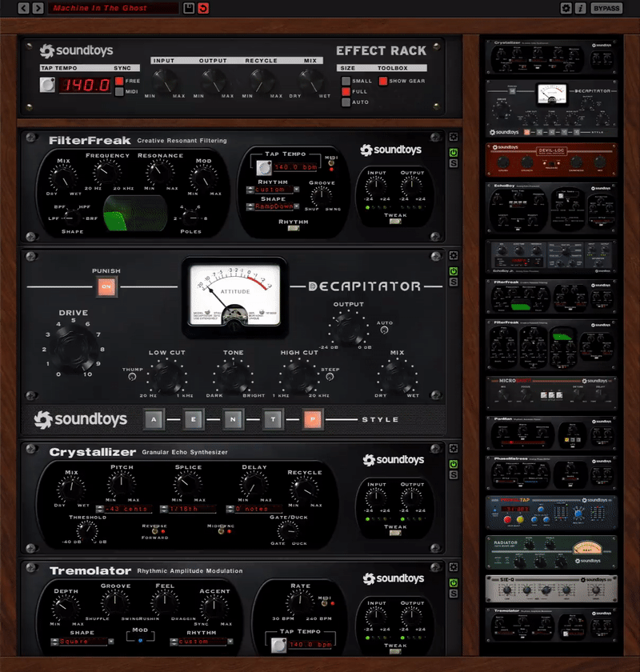Viewport: 640px width, 672px height.
Task: Solo Decapitator with the S icon
Action: pos(453,282)
